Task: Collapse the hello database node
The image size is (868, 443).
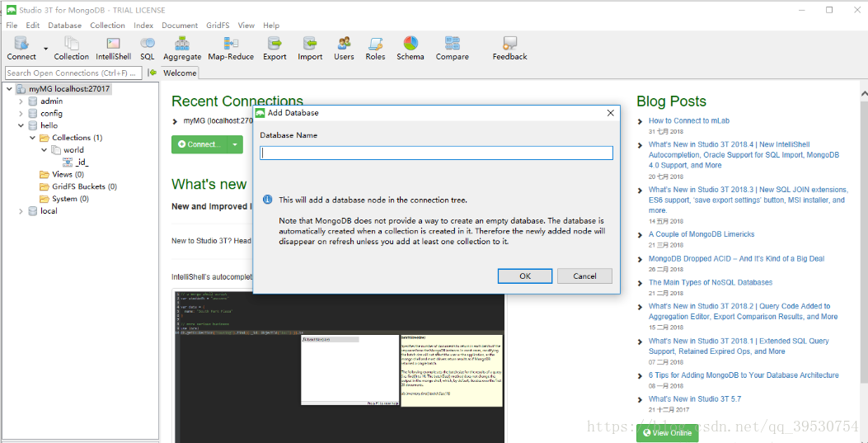Action: click(21, 125)
